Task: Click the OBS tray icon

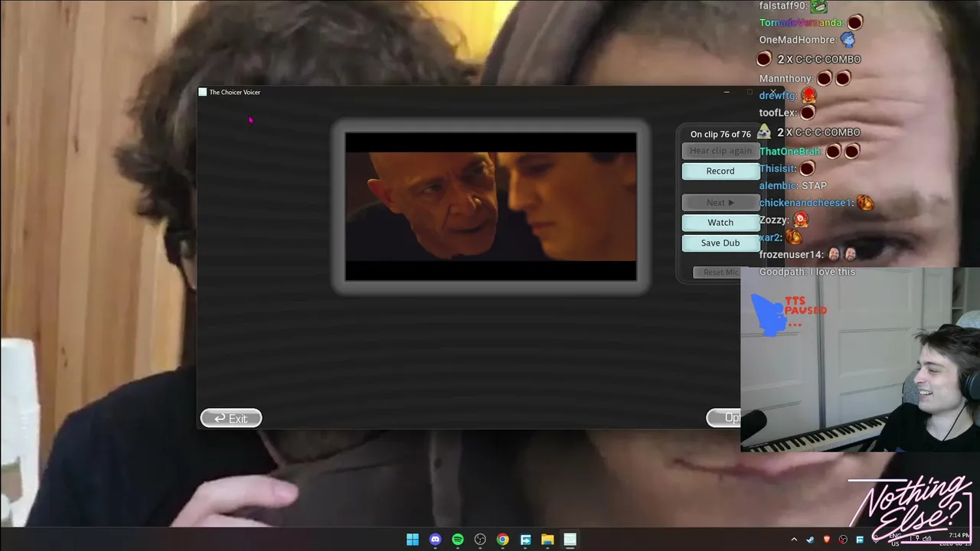Action: (843, 540)
